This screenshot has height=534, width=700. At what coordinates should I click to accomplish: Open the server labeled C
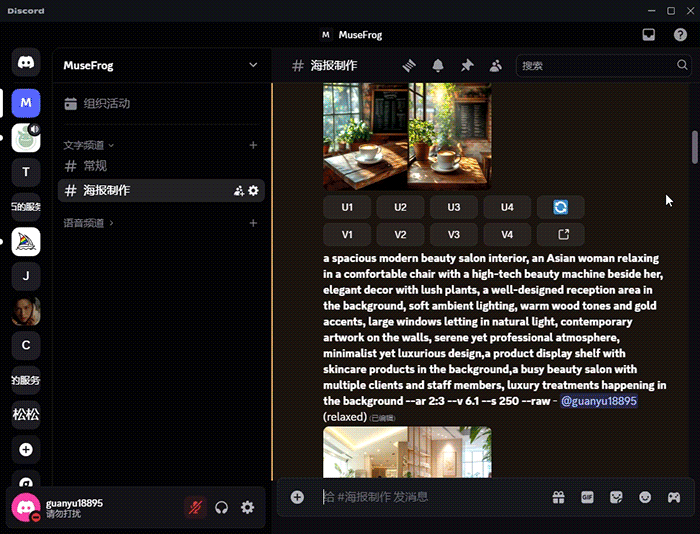tap(26, 345)
